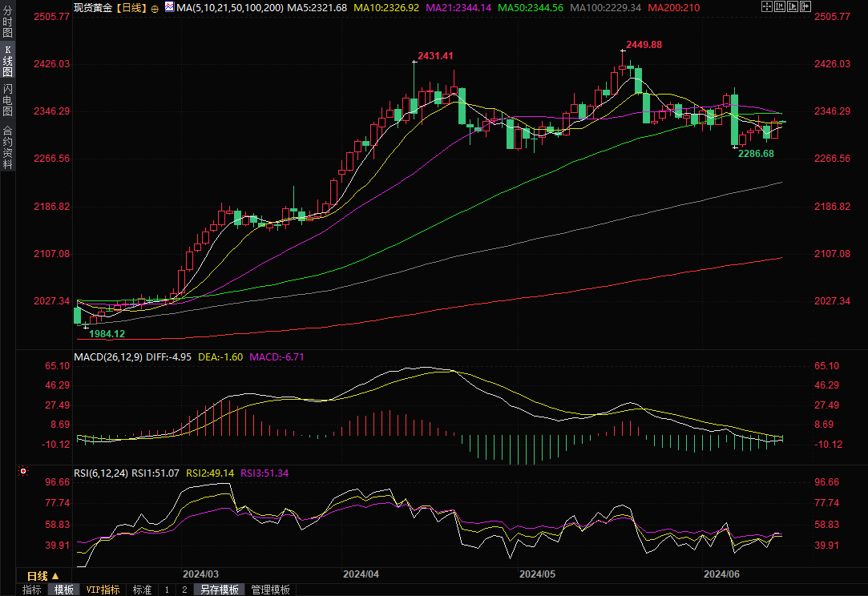
Task: Open the MA indicator chart icon
Action: (168, 6)
